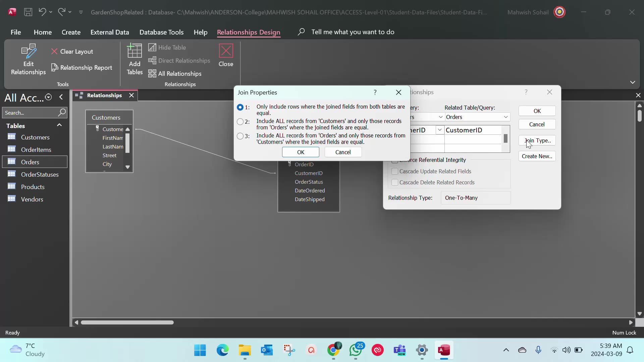Click the Add Tables icon
The image size is (644, 362).
(x=135, y=51)
